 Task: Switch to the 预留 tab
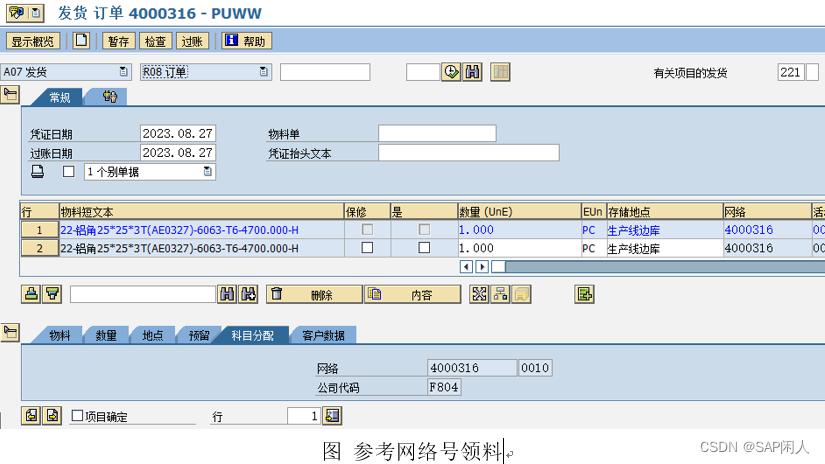click(x=199, y=335)
